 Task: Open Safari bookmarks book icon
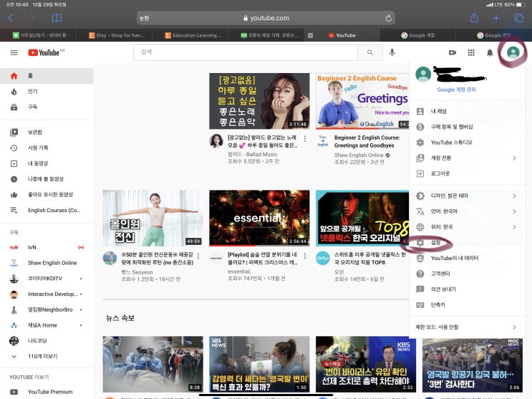(57, 18)
